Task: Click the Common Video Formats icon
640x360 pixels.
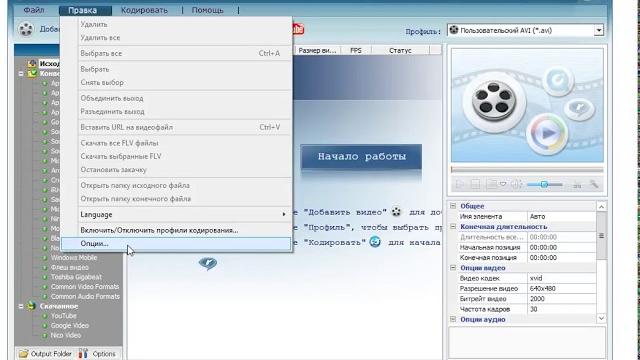Action: coord(45,287)
